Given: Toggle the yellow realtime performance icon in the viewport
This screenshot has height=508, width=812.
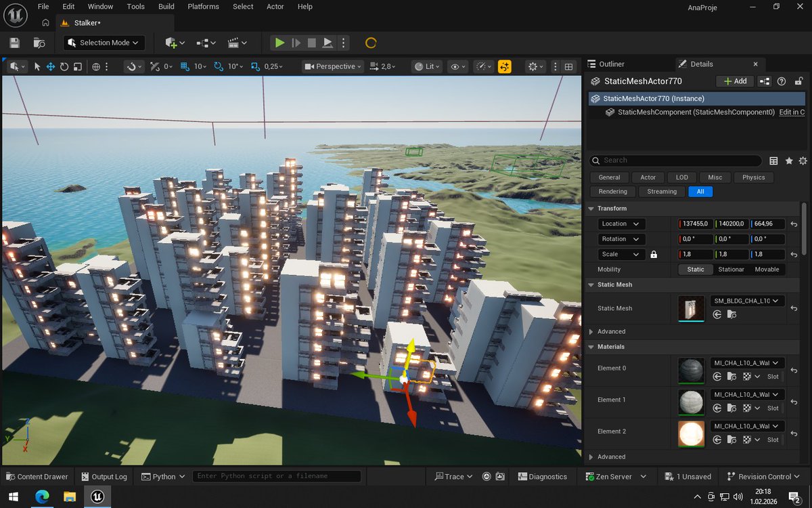Looking at the screenshot, I should point(505,66).
